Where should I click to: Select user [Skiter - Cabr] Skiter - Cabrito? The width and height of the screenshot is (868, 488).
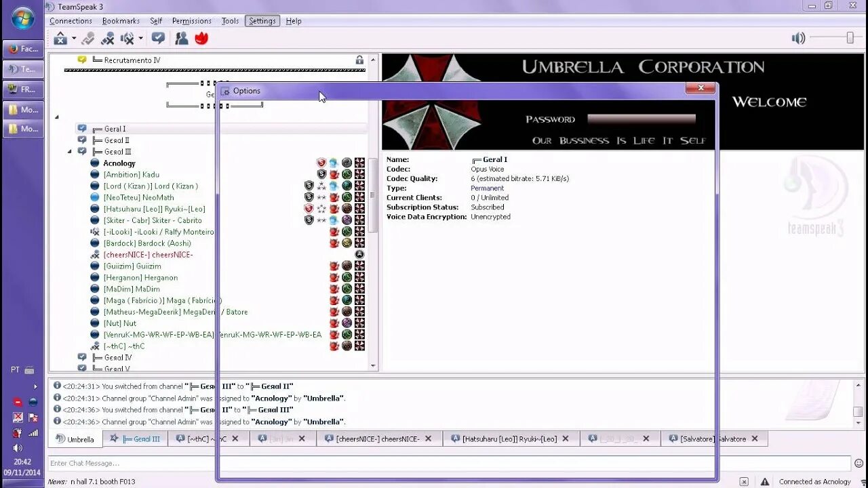pos(153,220)
